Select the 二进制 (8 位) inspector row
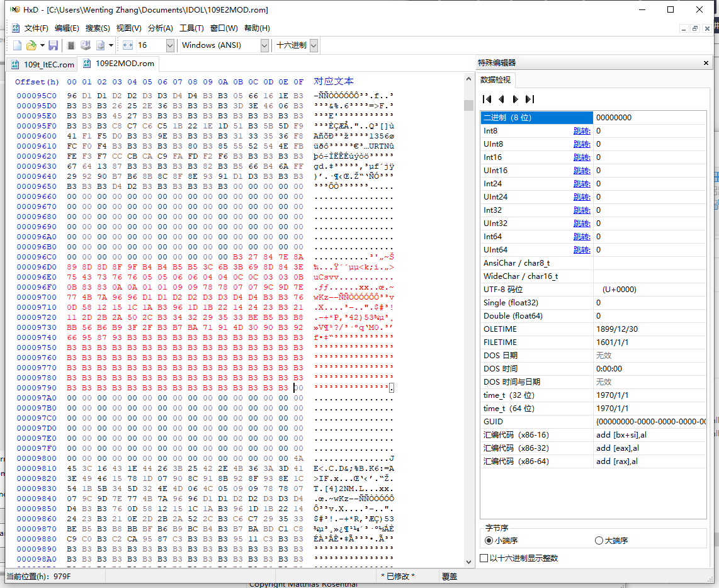 (593, 118)
